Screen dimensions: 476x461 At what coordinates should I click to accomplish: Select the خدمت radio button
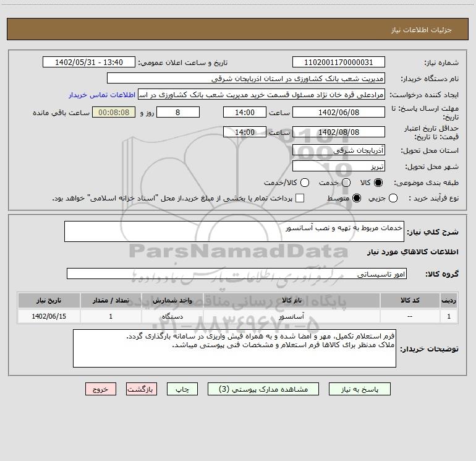pos(346,183)
